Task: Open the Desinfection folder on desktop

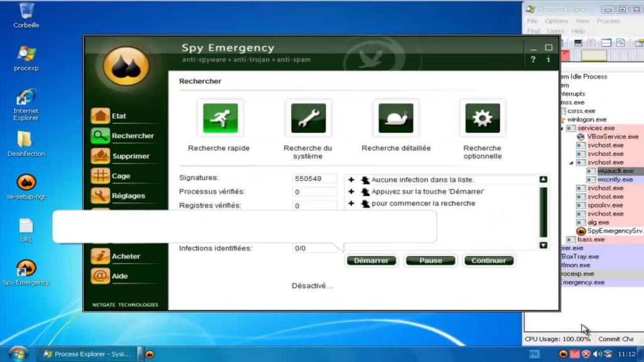Action: pos(26,144)
